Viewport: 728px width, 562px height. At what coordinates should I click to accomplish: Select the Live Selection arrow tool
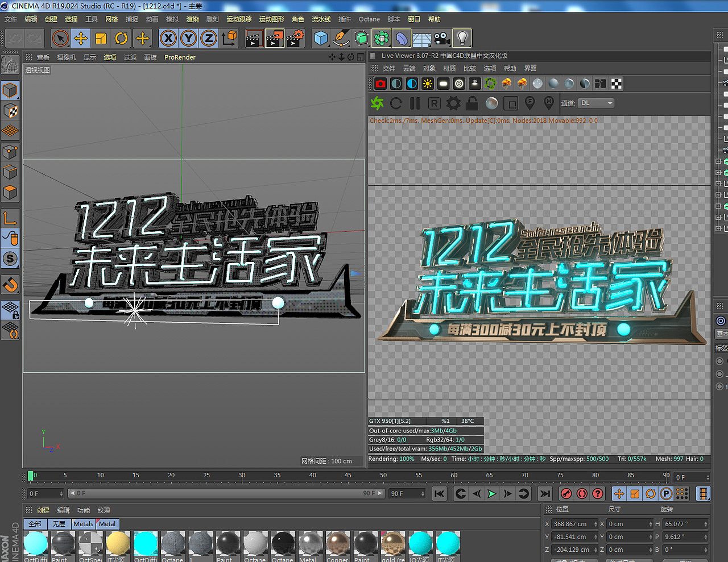pos(60,38)
